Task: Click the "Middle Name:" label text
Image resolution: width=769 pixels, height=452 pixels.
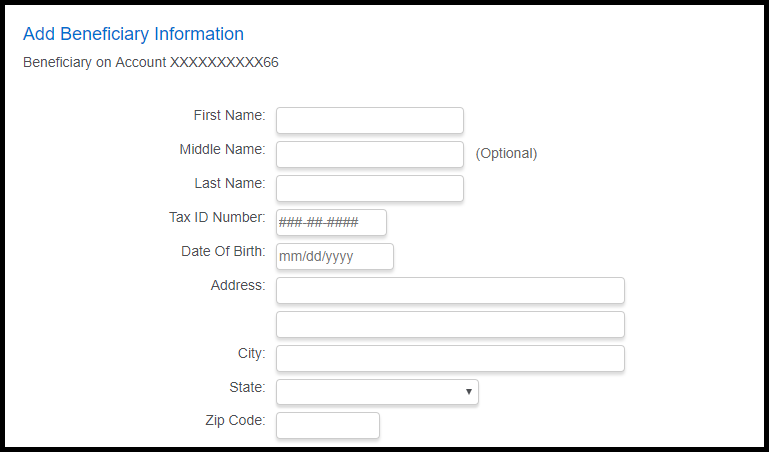Action: click(222, 150)
